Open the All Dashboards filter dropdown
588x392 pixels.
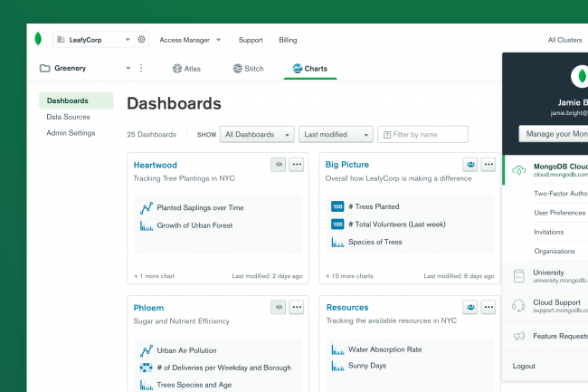[x=257, y=134]
